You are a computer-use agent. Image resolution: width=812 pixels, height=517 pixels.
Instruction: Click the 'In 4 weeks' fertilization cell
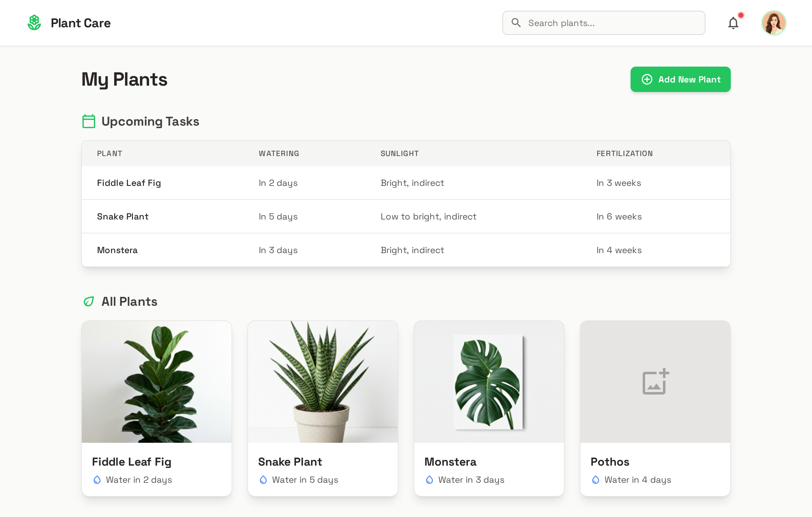pos(619,250)
